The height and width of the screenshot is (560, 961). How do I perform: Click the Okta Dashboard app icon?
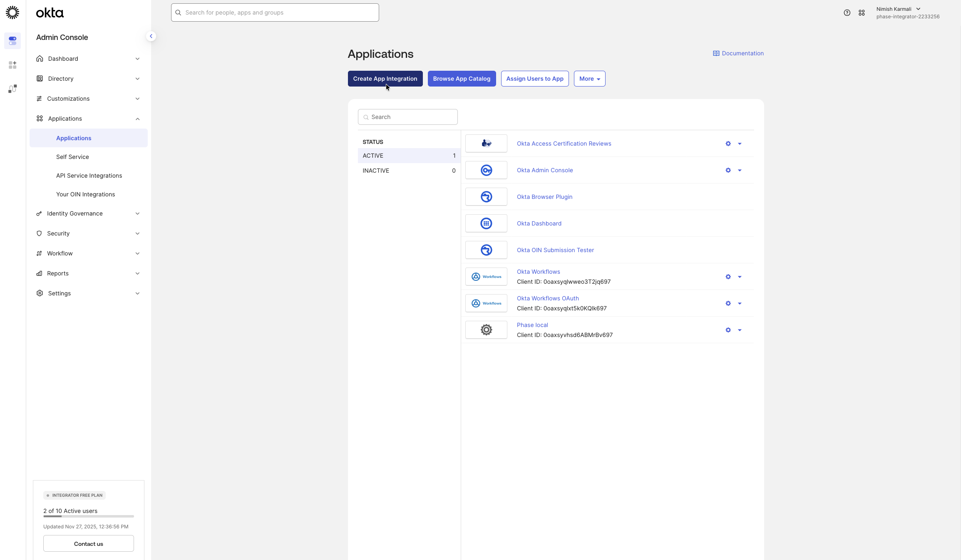click(x=486, y=223)
